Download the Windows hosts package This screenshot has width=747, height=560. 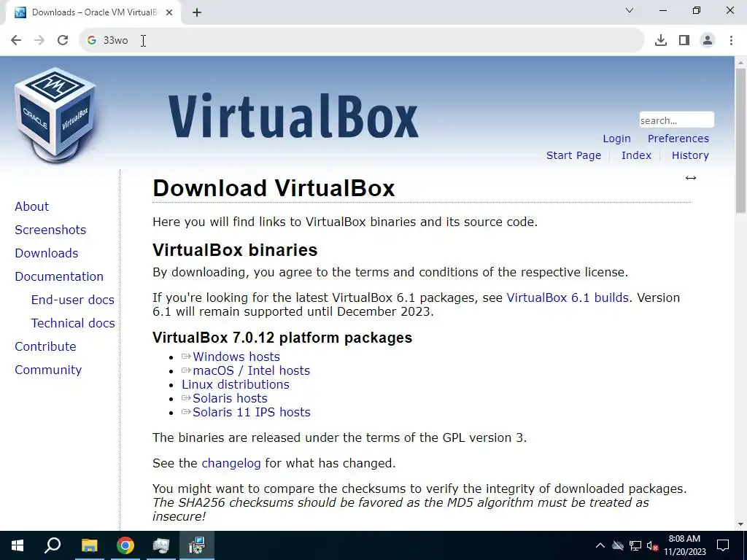236,357
